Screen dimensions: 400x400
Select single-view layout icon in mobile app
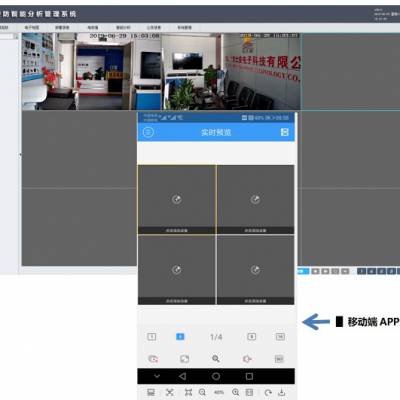click(x=152, y=337)
